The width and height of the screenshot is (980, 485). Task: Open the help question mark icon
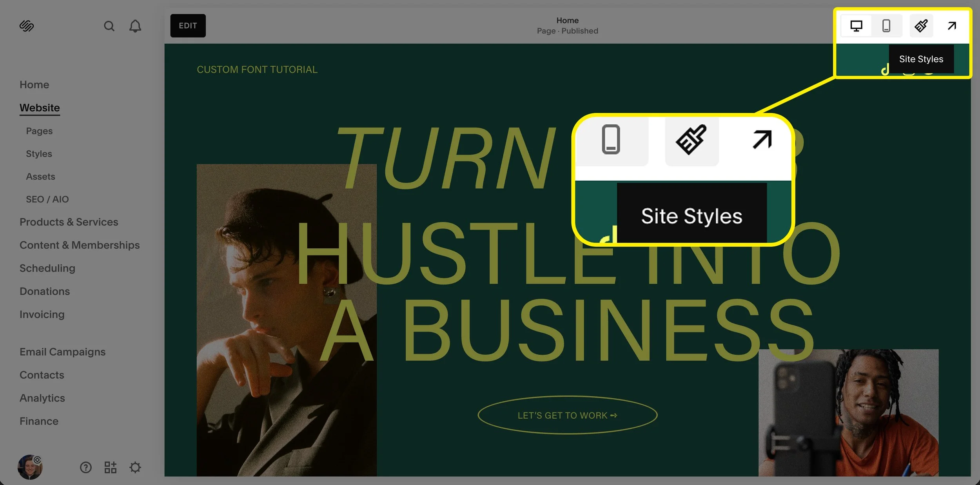pyautogui.click(x=85, y=467)
